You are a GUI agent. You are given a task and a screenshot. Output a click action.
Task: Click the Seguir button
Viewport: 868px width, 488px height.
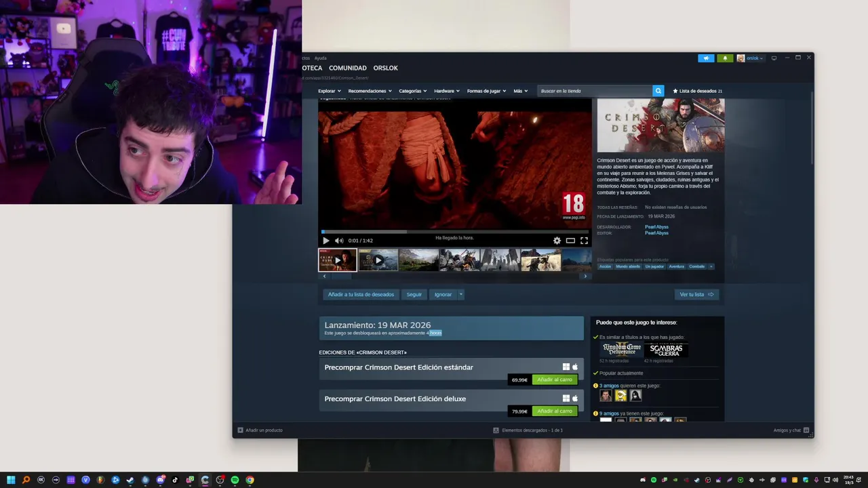pyautogui.click(x=414, y=295)
